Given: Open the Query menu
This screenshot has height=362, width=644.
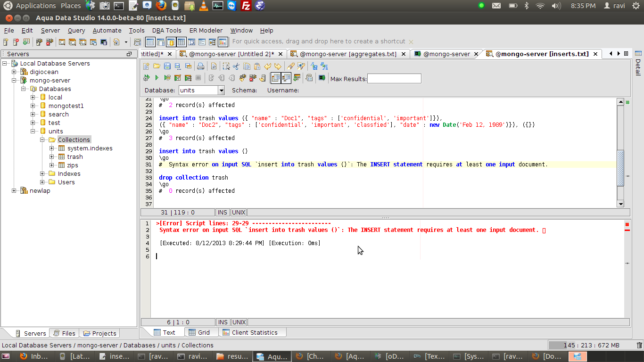Looking at the screenshot, I should (76, 30).
